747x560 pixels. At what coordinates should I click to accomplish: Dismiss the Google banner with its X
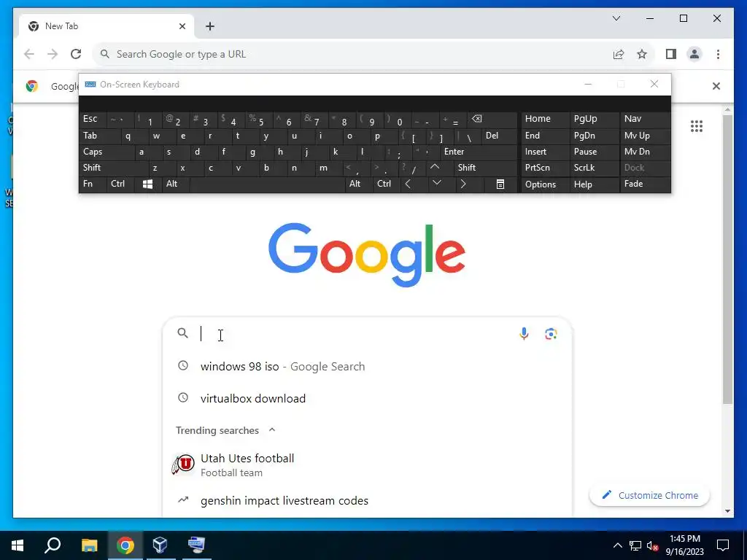[x=716, y=86]
